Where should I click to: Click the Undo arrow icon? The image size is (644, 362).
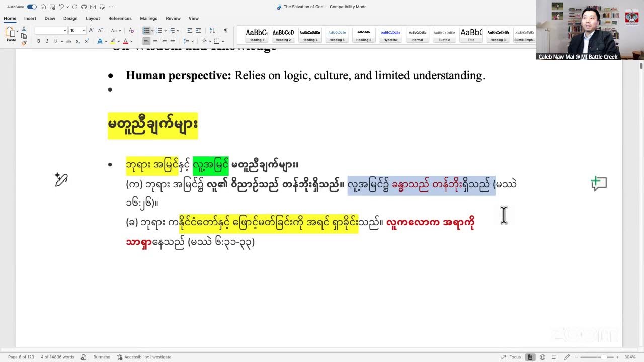point(61,7)
